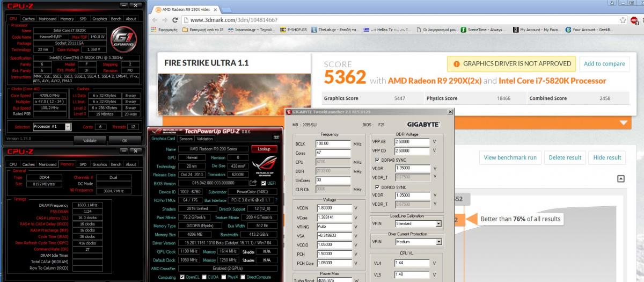Switch to Graphics tab in bottom CPU-Z window

(x=99, y=164)
